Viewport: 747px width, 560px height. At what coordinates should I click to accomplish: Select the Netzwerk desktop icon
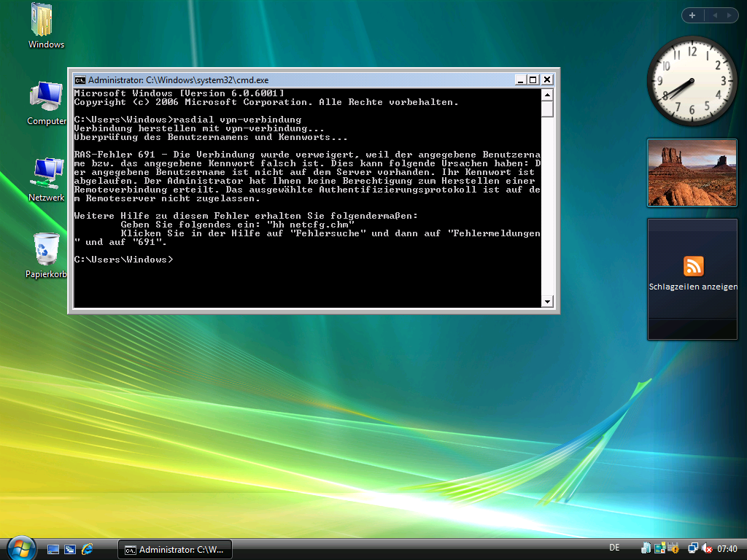pyautogui.click(x=46, y=179)
